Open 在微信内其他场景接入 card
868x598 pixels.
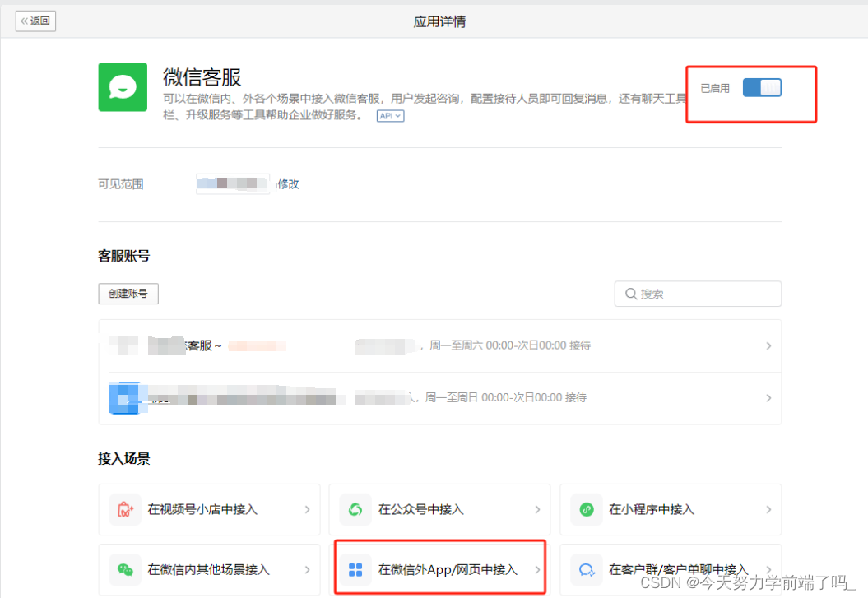click(209, 570)
